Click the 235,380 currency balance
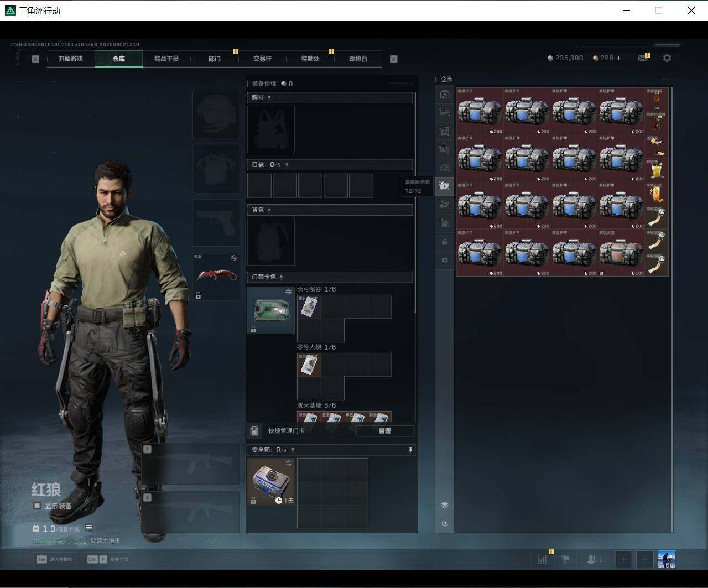Screen dimensions: 708x588 click(565, 58)
